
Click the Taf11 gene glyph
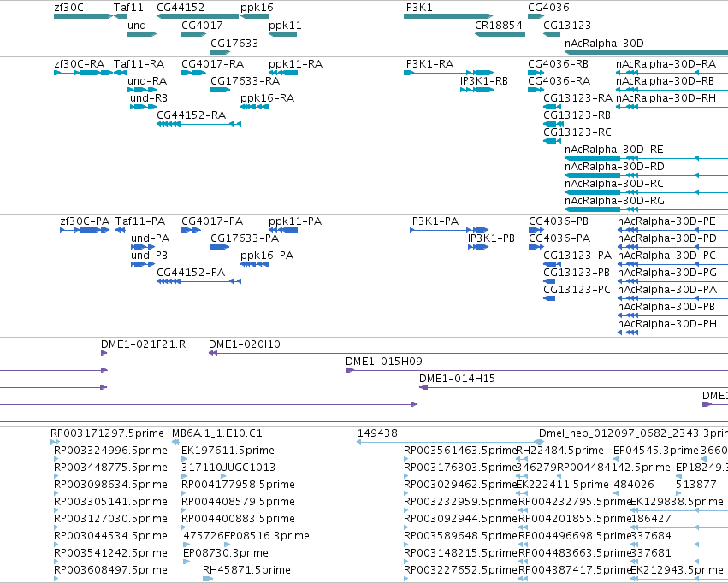coord(121,16)
